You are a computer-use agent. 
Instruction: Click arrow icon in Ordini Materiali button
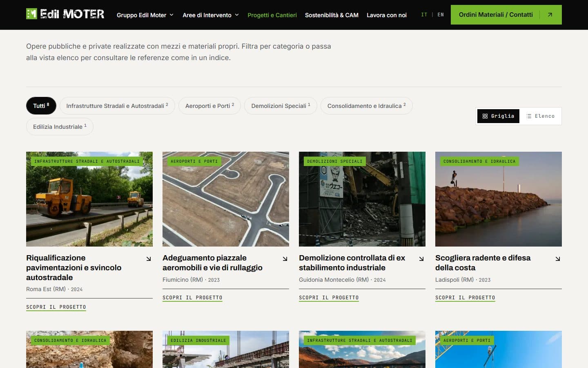pos(550,15)
